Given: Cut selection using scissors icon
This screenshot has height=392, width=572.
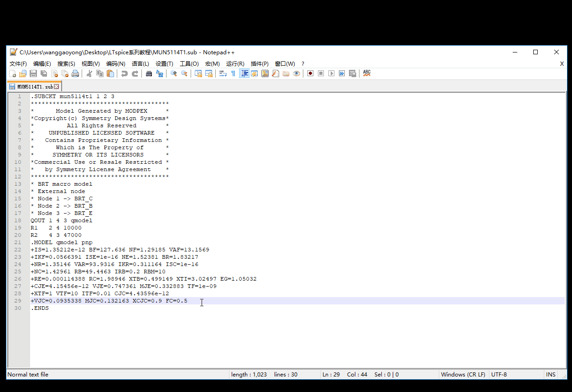Looking at the screenshot, I should (x=89, y=73).
